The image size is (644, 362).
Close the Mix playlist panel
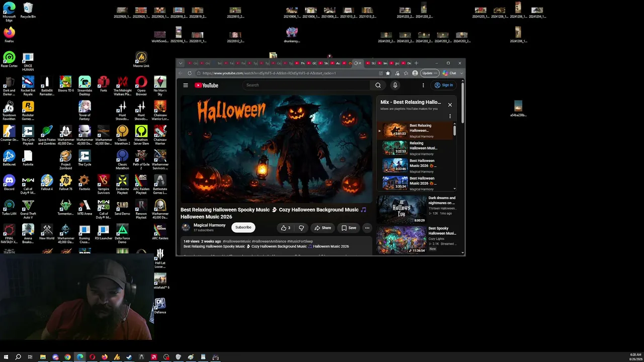click(450, 105)
